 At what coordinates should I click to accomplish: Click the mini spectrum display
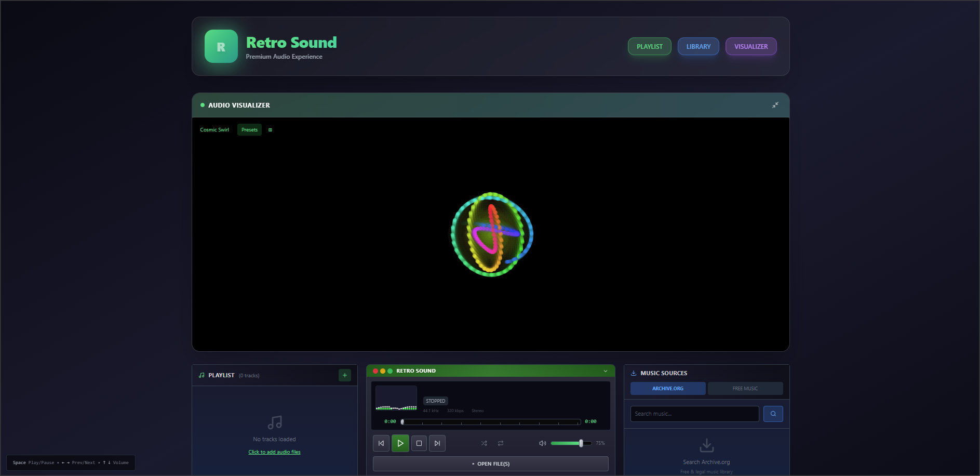pyautogui.click(x=396, y=399)
